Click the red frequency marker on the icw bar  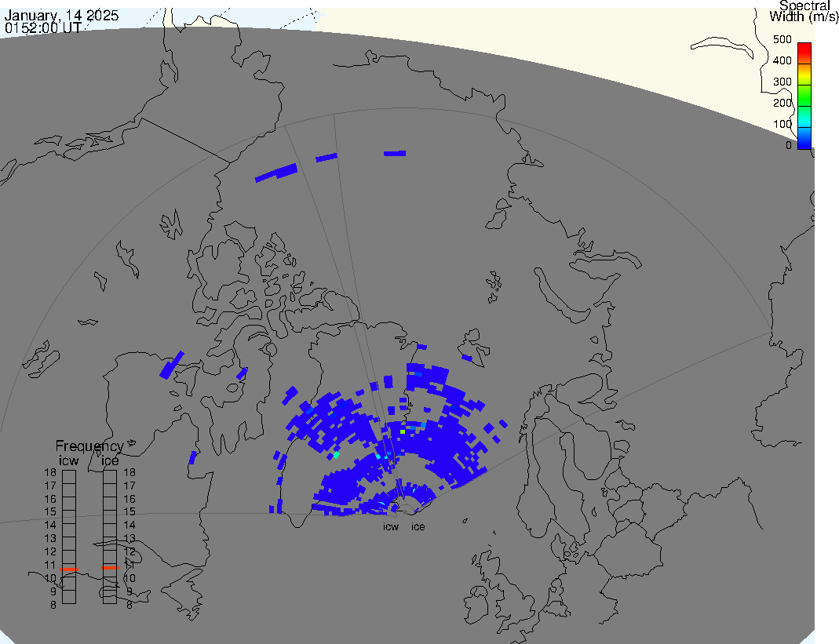tap(69, 569)
